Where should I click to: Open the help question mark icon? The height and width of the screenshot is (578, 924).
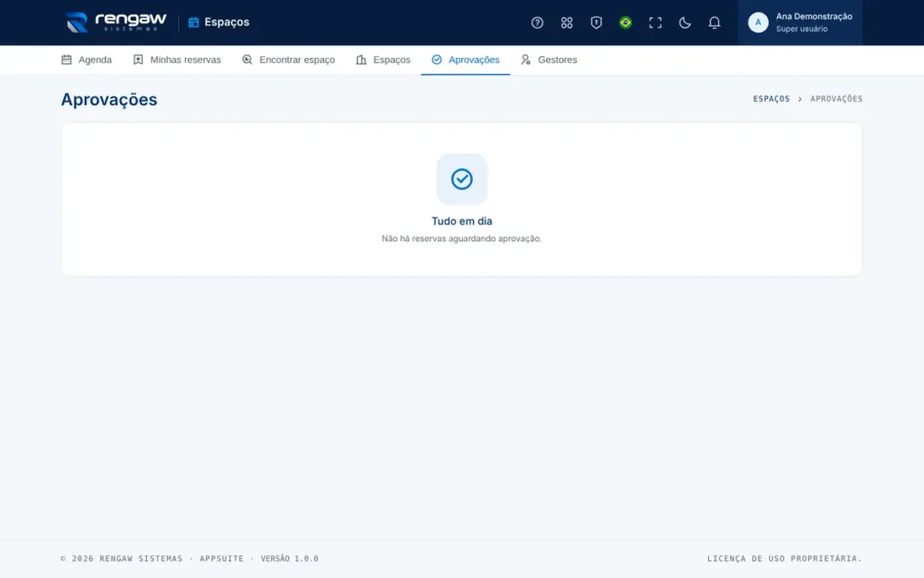coord(537,23)
